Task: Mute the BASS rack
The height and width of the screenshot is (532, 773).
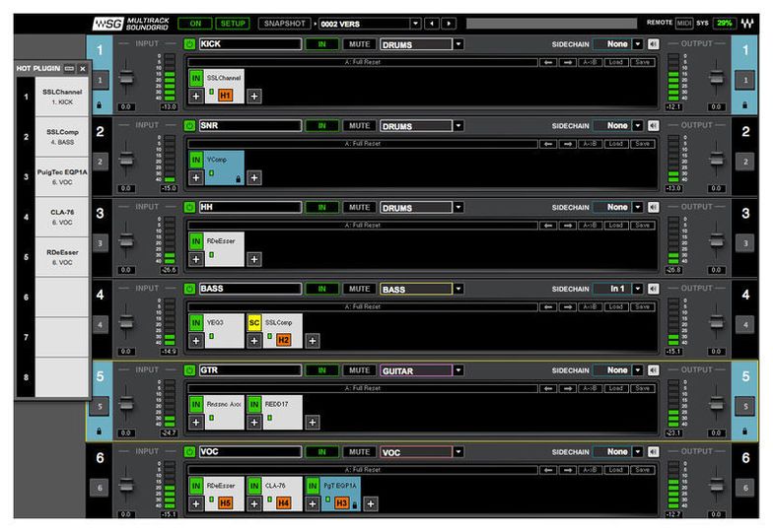Action: click(x=358, y=289)
